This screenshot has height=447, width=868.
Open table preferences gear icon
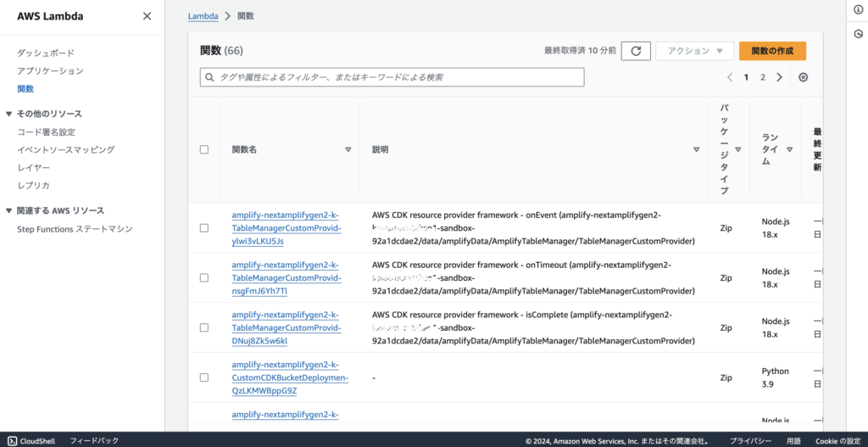click(x=804, y=77)
